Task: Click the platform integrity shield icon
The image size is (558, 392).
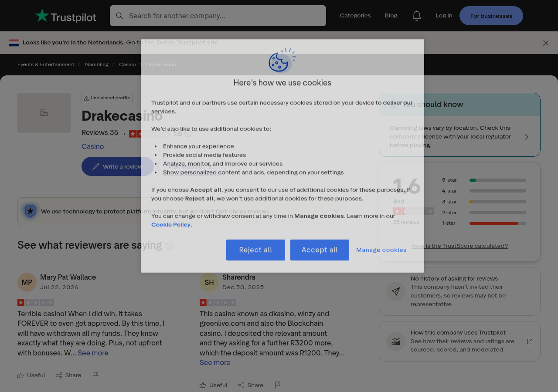Action: coord(30,211)
